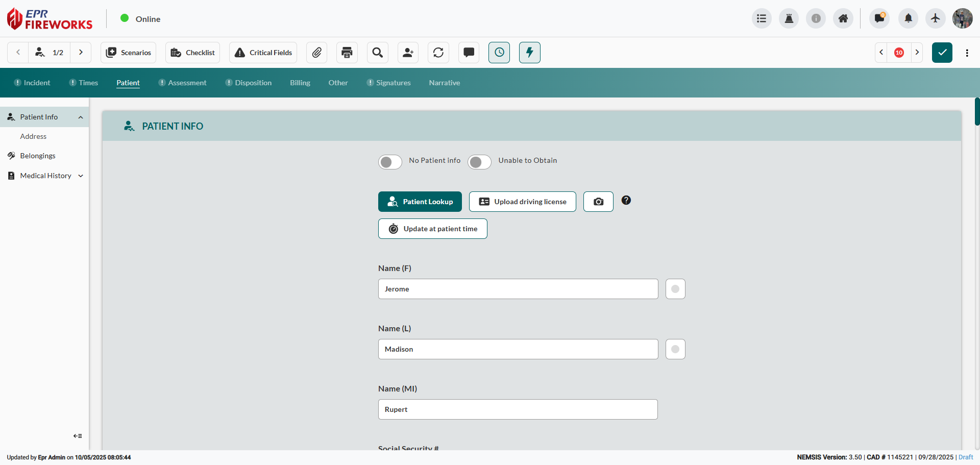Click the camera capture icon
Image resolution: width=980 pixels, height=465 pixels.
pyautogui.click(x=598, y=202)
